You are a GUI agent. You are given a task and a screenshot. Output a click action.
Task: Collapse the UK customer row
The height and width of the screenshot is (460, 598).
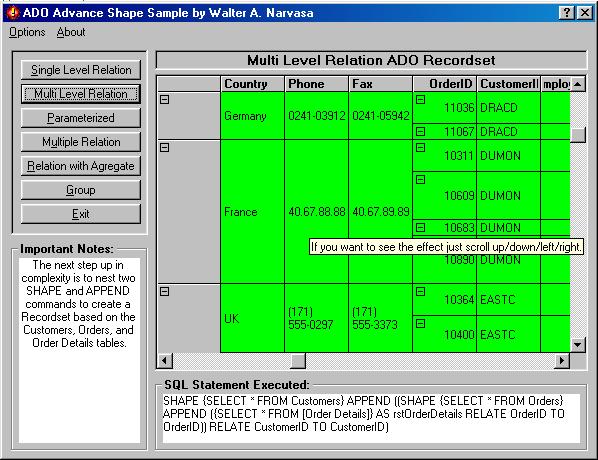(x=165, y=292)
